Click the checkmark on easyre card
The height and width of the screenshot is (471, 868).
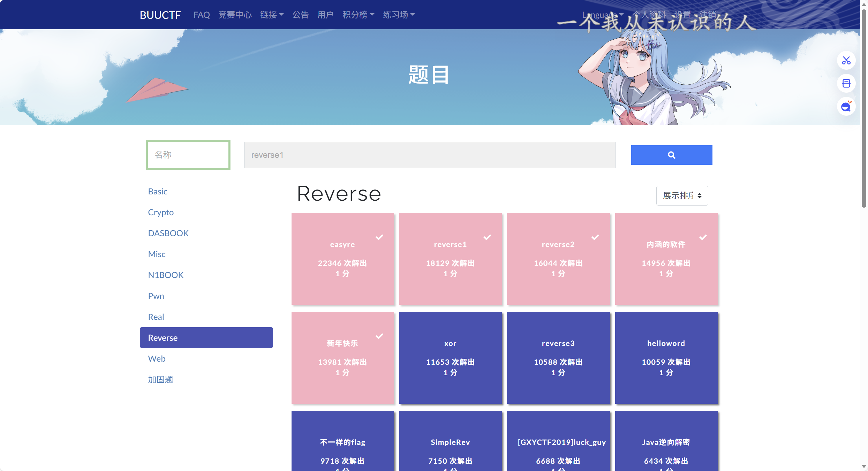379,237
